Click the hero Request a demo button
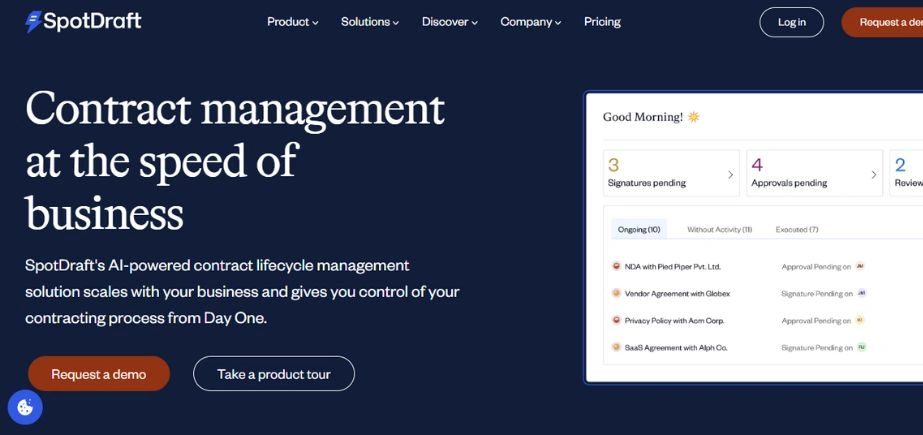 (x=99, y=374)
